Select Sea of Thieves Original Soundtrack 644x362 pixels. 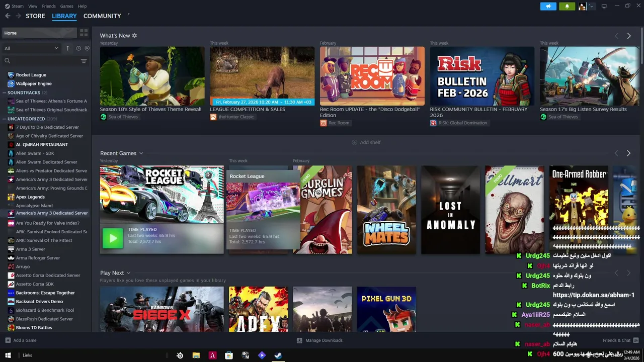click(x=51, y=110)
